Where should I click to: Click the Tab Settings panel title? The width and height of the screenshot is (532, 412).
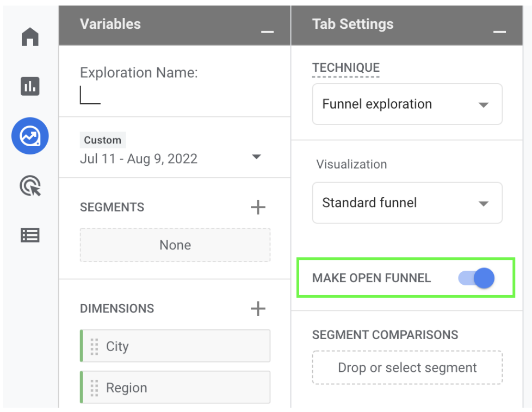[352, 24]
